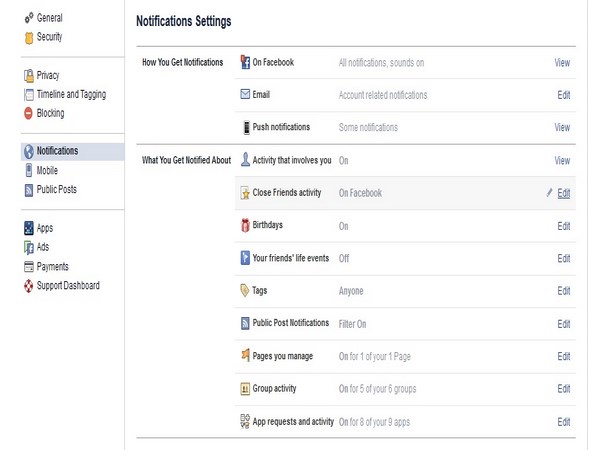Click the Notifications globe icon
The image size is (600, 450).
click(x=29, y=152)
